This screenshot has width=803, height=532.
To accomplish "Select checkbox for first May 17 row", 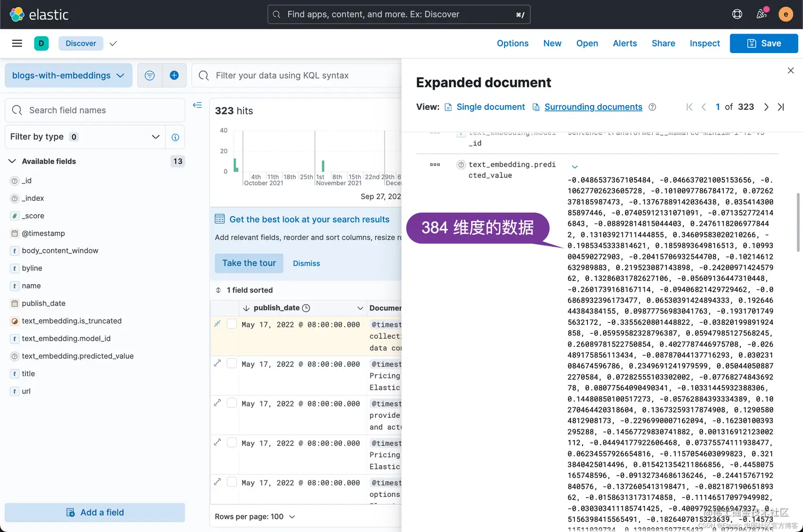I will pyautogui.click(x=232, y=324).
